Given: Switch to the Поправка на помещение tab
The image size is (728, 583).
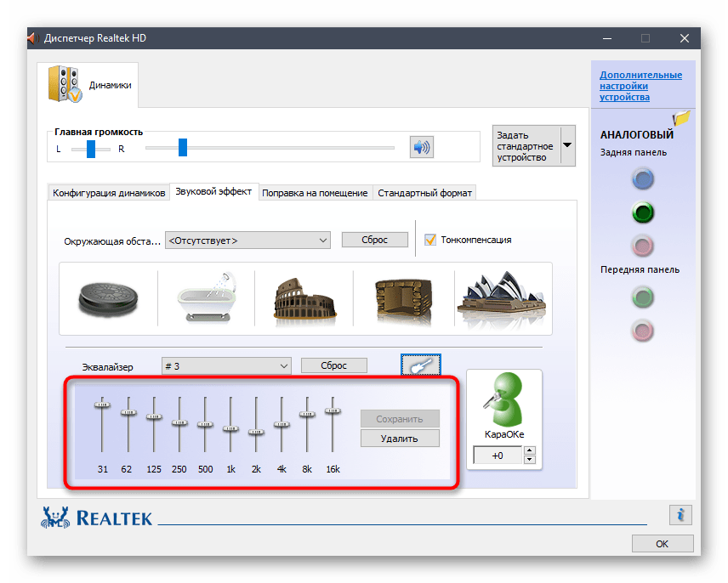Looking at the screenshot, I should coord(315,193).
